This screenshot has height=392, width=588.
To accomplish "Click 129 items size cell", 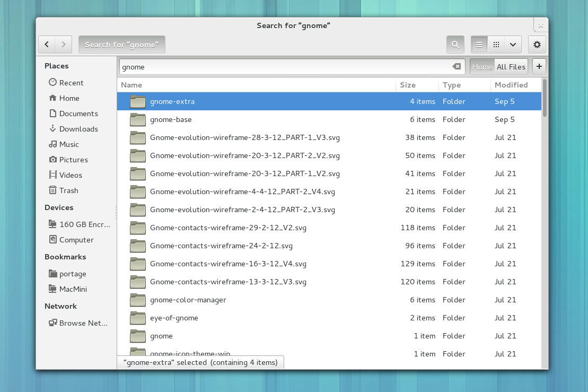I will [418, 263].
